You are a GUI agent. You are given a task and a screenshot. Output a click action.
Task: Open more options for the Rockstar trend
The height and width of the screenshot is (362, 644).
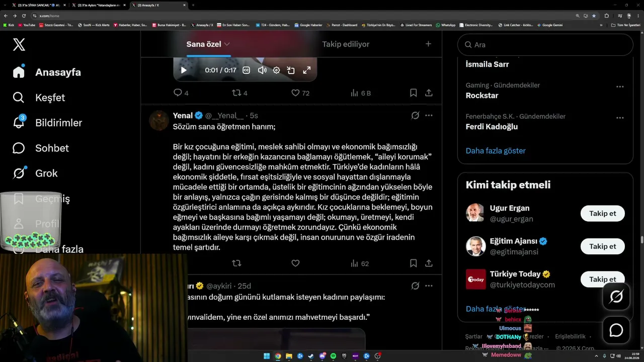pyautogui.click(x=620, y=86)
